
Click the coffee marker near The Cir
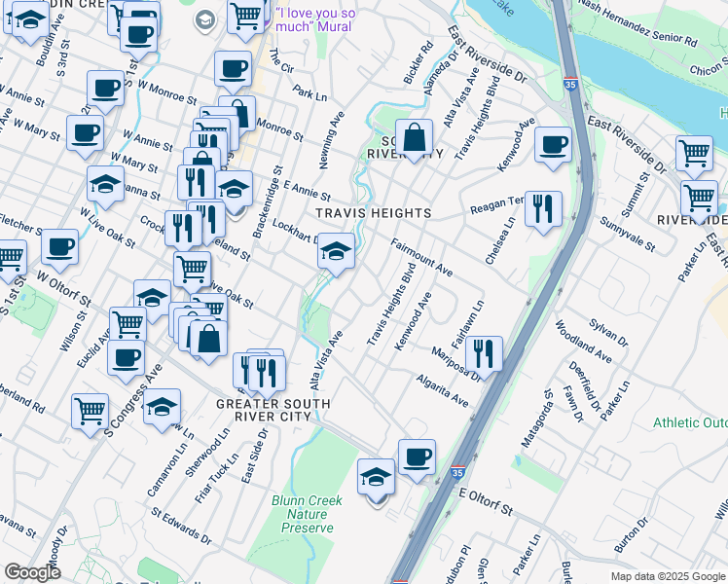[232, 68]
